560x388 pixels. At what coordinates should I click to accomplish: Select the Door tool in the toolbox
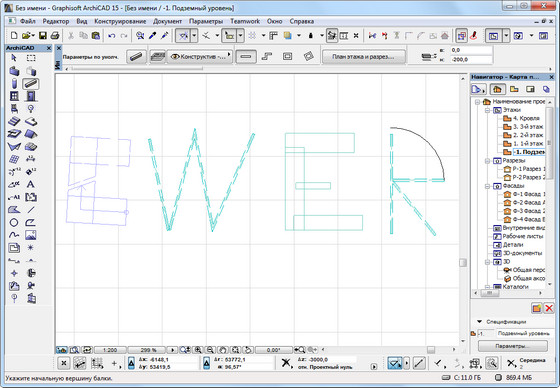[31, 96]
